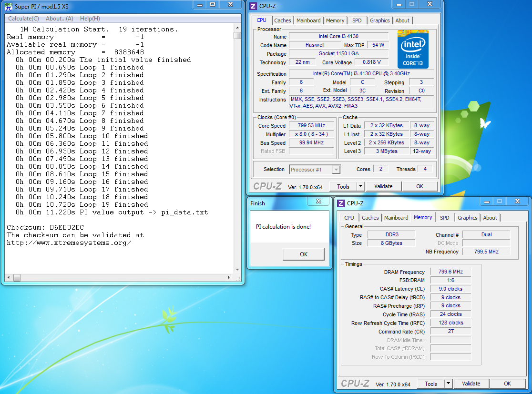
Task: Click the Max TDP value 54 W
Action: [x=378, y=45]
